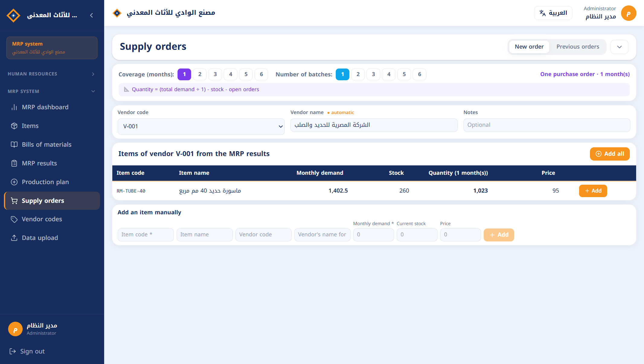Click the MRP dashboard bar chart icon

click(x=14, y=107)
